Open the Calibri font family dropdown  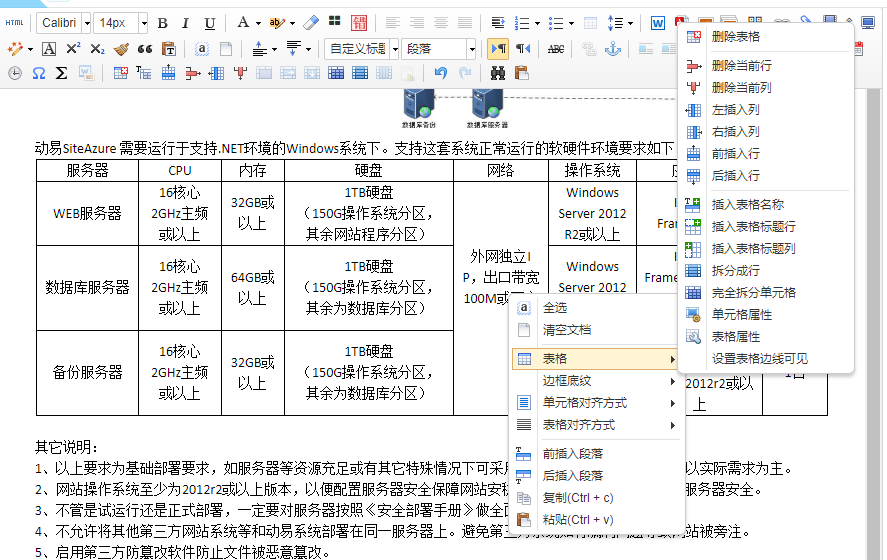pos(86,23)
